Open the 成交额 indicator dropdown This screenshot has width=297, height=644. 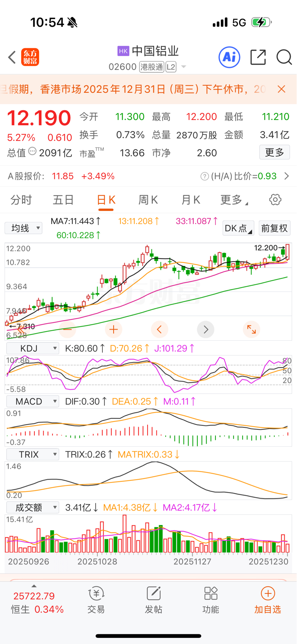pos(33,507)
